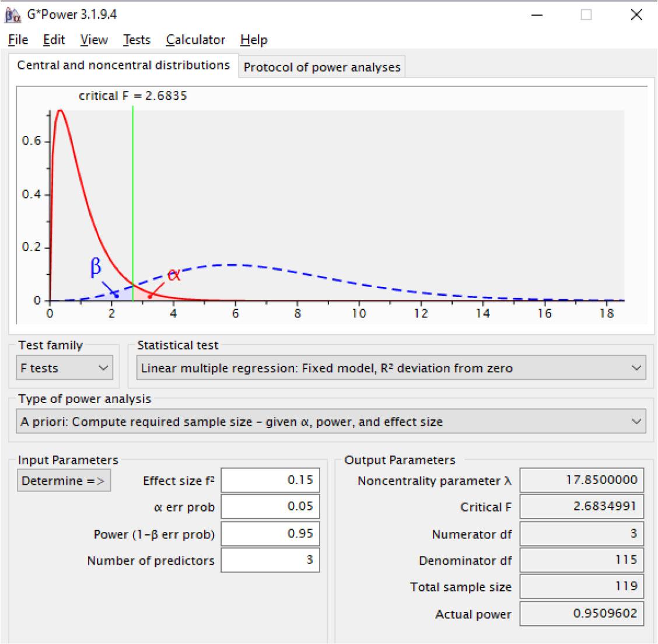Click the green critical F line in plot

[x=133, y=175]
